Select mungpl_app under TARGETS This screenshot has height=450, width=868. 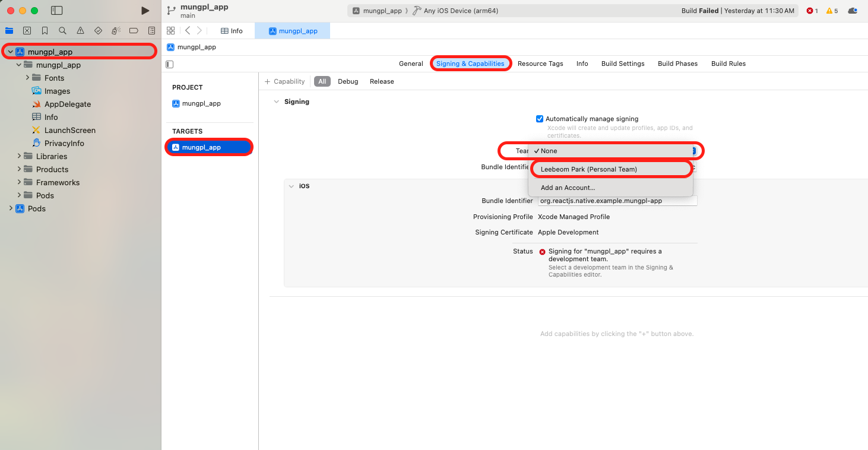(x=209, y=147)
